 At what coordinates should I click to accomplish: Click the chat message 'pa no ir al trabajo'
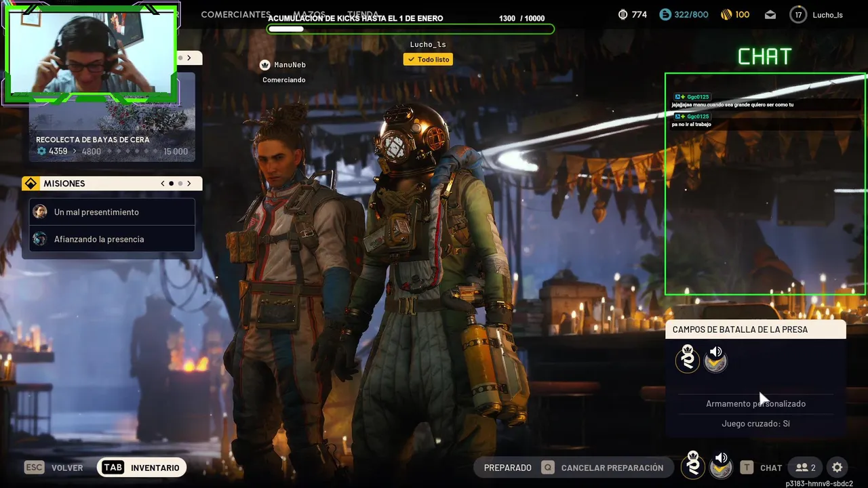[691, 125]
